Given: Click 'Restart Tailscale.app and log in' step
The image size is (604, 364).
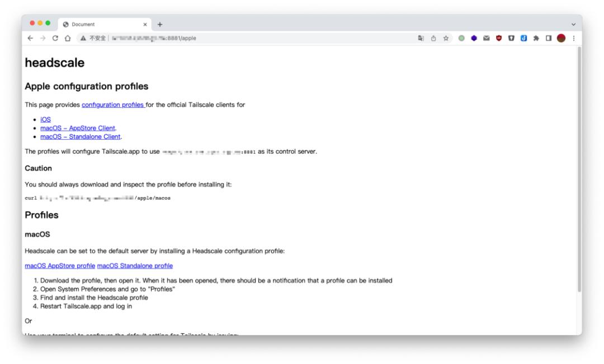Looking at the screenshot, I should [x=86, y=306].
